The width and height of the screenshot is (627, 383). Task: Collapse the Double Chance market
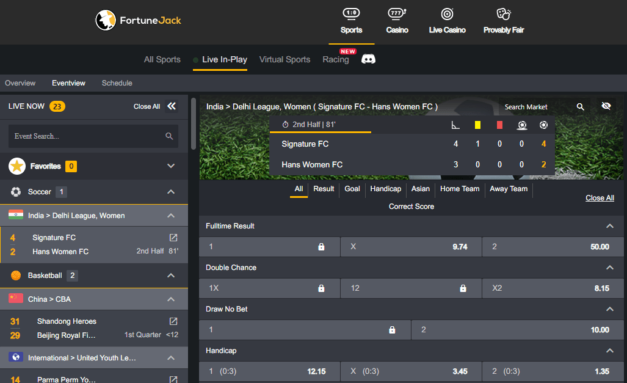pos(610,267)
